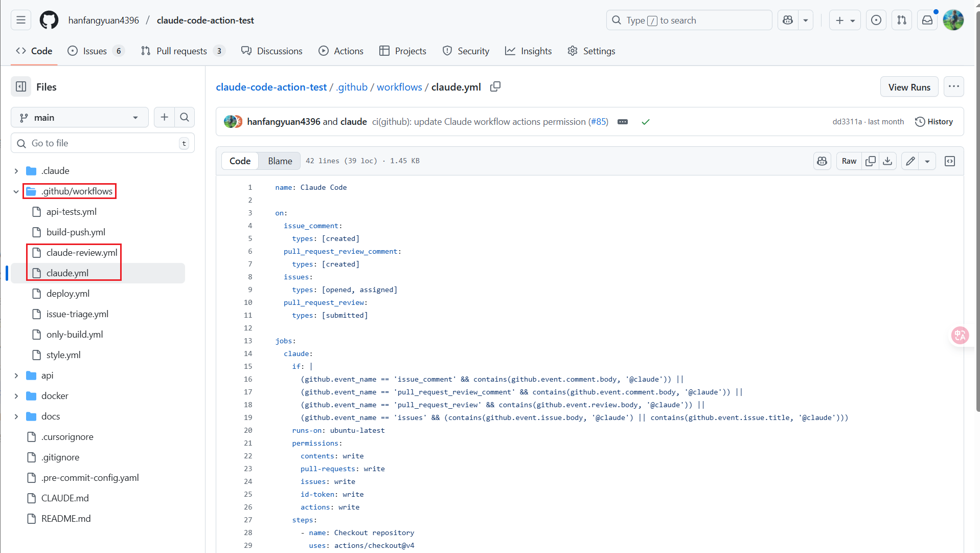Open .pre-commit-config.yaml file
This screenshot has height=553, width=980.
click(90, 477)
